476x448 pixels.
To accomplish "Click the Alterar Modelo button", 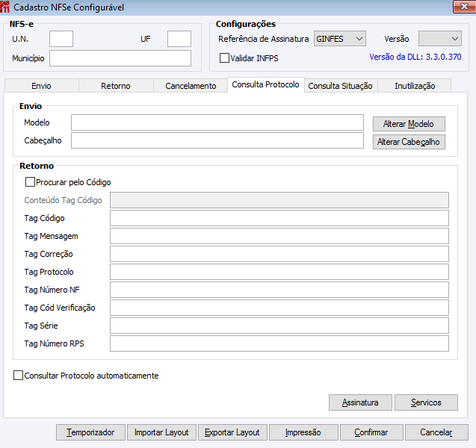I will pos(409,124).
